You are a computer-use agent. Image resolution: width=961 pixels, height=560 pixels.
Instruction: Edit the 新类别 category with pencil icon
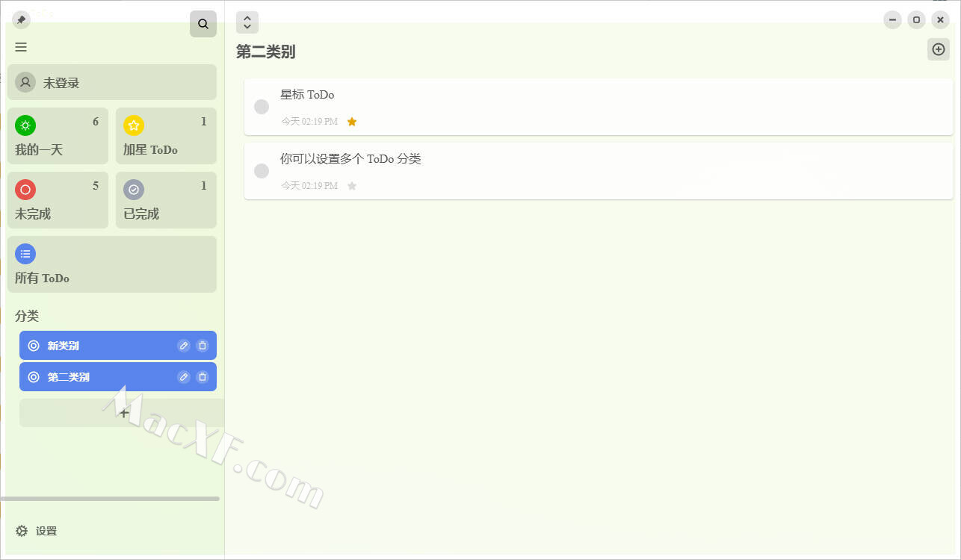pyautogui.click(x=184, y=346)
